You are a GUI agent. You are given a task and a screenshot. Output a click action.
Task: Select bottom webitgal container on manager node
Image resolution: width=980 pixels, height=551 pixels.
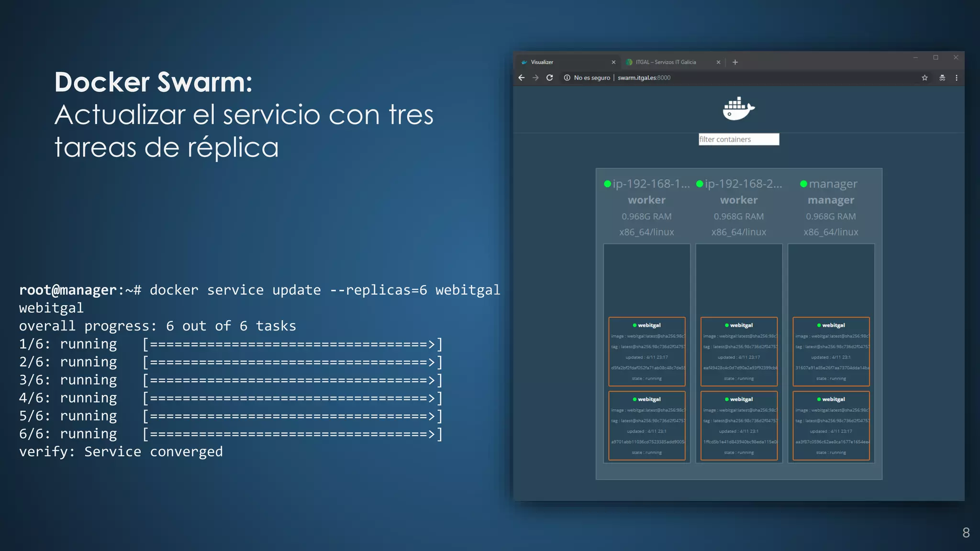831,426
